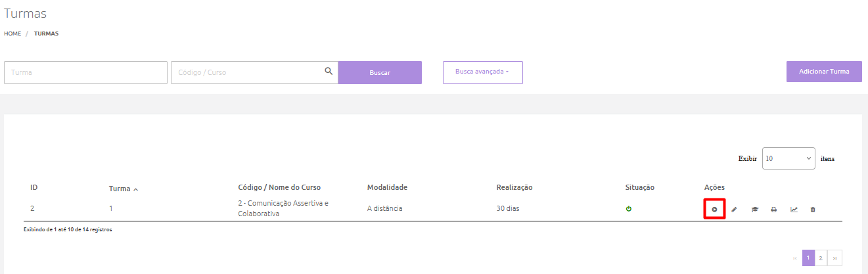The width and height of the screenshot is (868, 274).
Task: Click the trash icon to delete the class
Action: click(x=813, y=210)
